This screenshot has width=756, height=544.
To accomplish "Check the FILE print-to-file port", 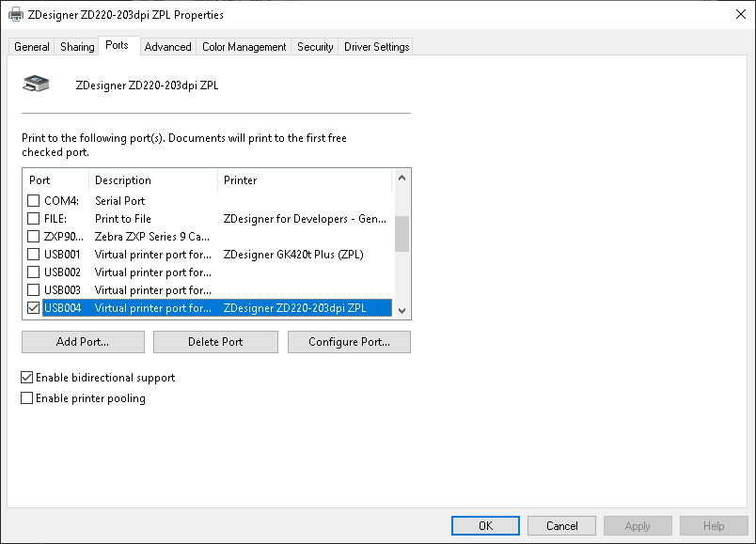I will (32, 219).
